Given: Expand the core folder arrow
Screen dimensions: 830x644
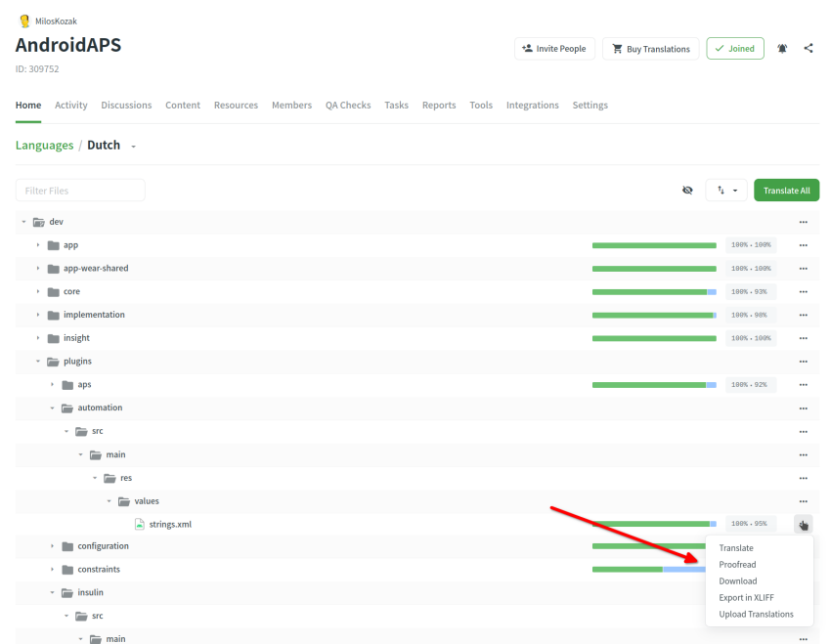Looking at the screenshot, I should coord(38,291).
